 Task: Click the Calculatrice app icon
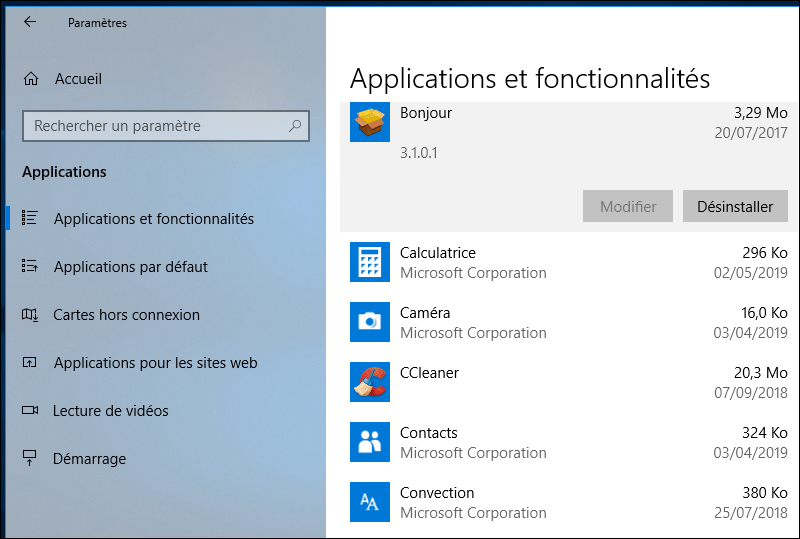coord(369,262)
